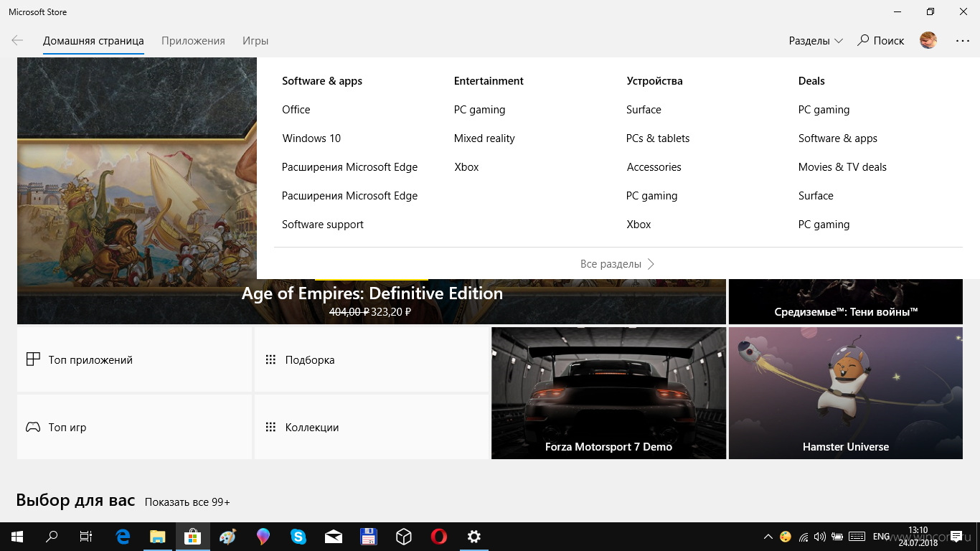Switch to the Игры tab
The height and width of the screenshot is (551, 980).
click(x=255, y=41)
